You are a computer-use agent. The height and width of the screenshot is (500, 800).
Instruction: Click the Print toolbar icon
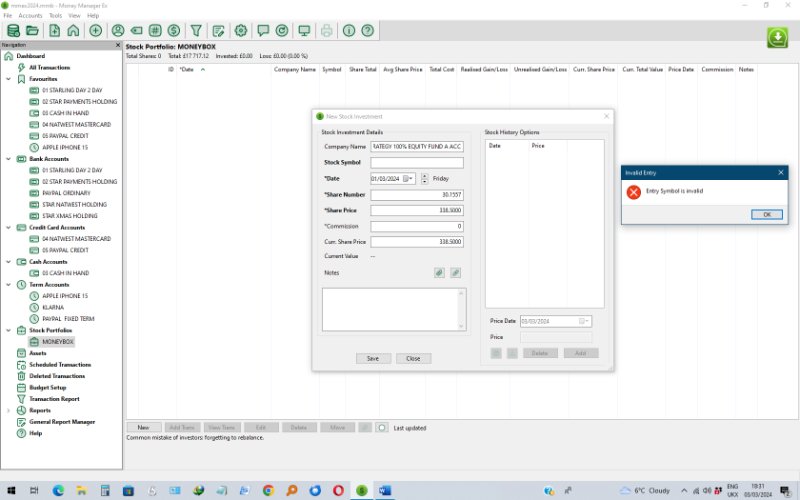point(327,31)
